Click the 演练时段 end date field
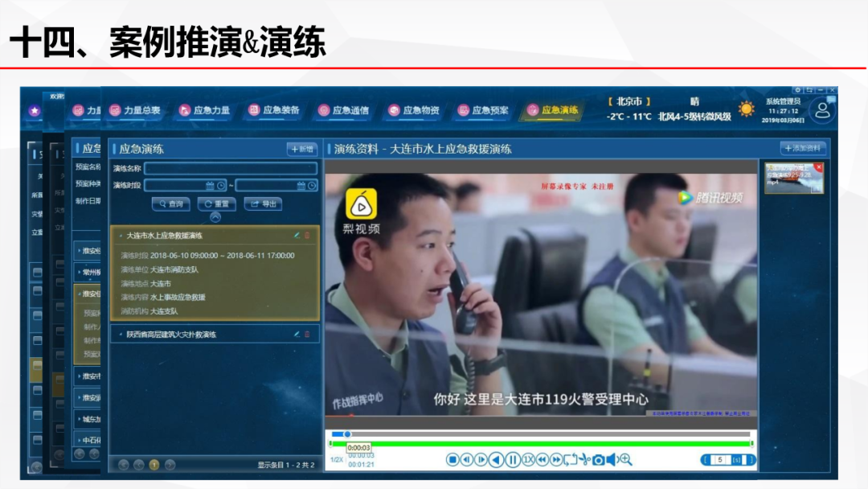Screen dimensions: 868x489 coord(276,186)
